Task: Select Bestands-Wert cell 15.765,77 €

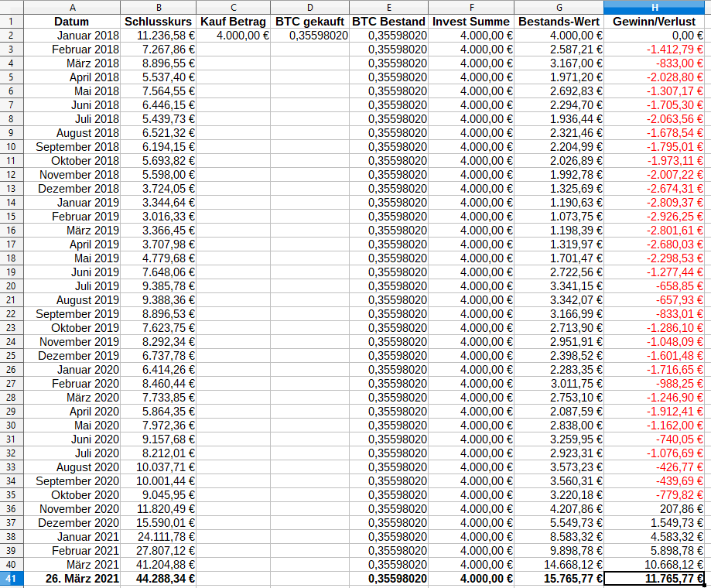Action: (x=559, y=579)
